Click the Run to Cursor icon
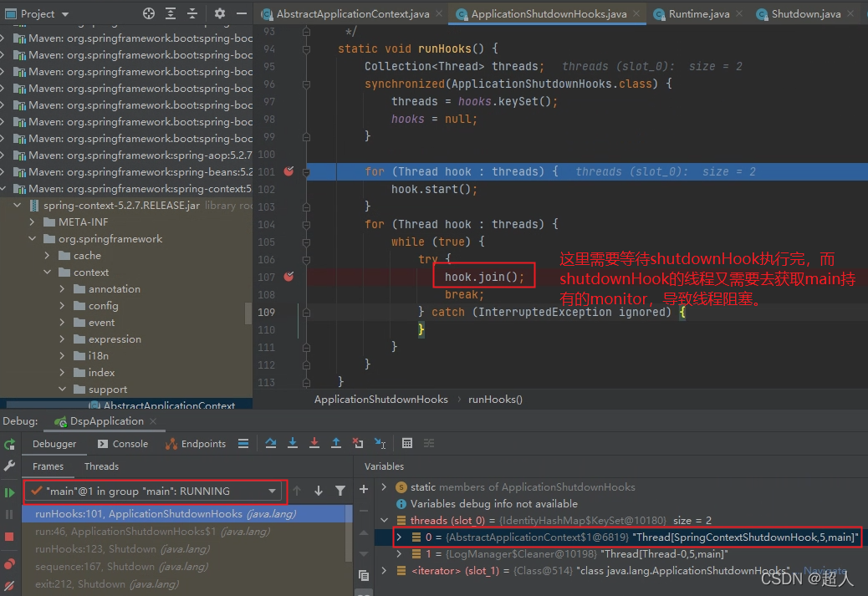Image resolution: width=868 pixels, height=596 pixels. [x=380, y=443]
